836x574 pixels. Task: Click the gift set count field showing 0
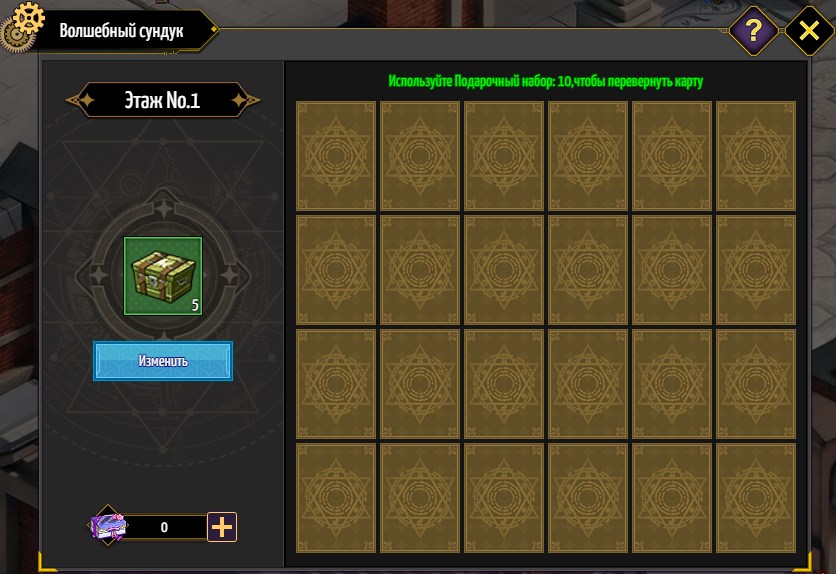165,527
